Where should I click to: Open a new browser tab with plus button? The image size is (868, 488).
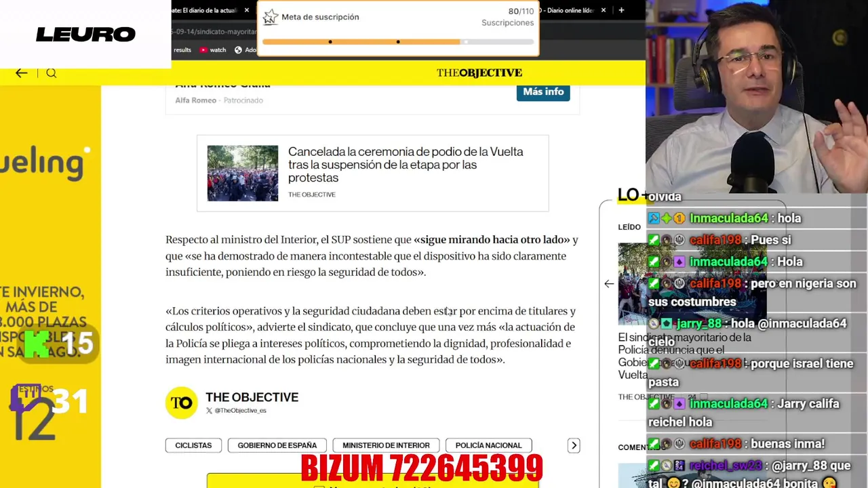click(621, 10)
